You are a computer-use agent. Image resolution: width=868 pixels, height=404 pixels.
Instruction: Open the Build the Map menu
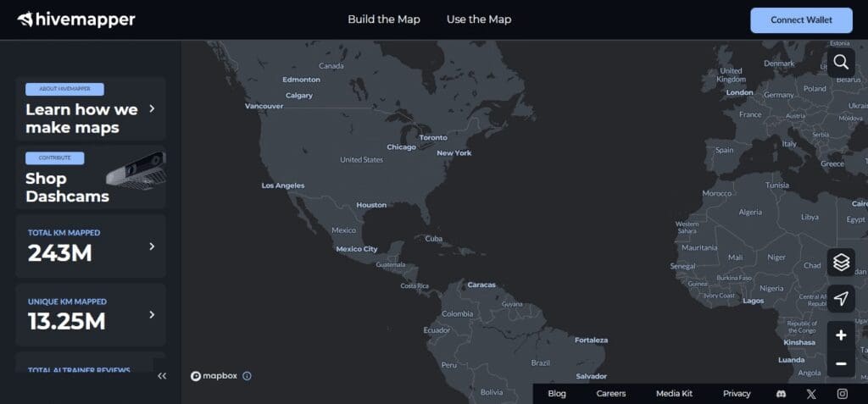[384, 19]
